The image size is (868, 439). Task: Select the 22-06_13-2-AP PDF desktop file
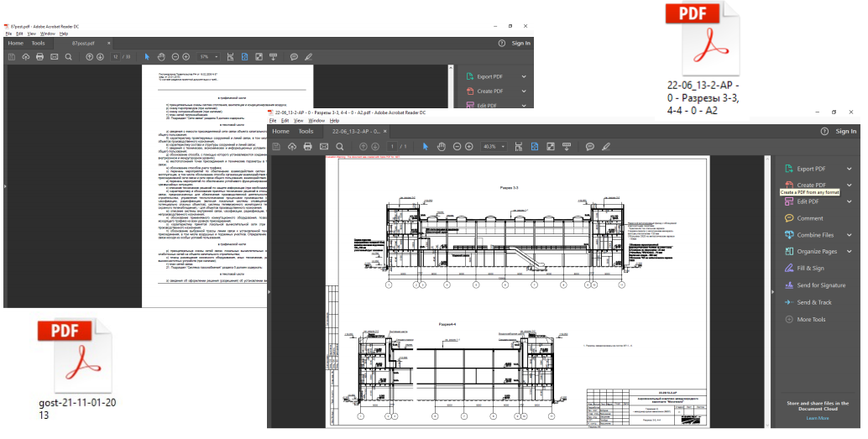pos(703,60)
